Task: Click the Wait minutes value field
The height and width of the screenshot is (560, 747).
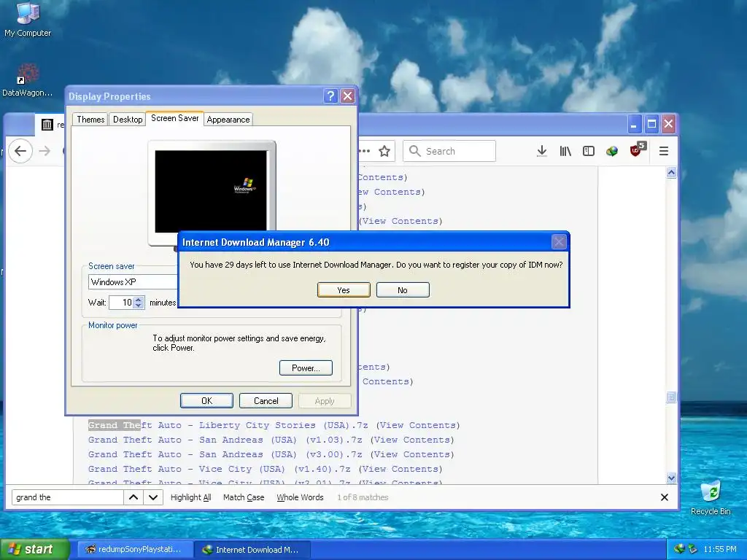Action: pos(122,303)
